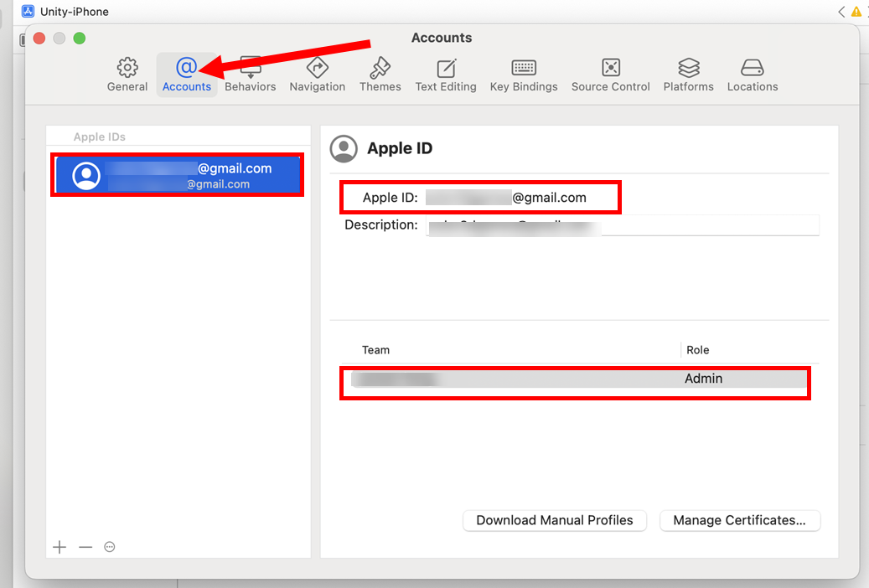This screenshot has width=869, height=588.
Task: Open the General preferences tab
Action: [x=127, y=75]
